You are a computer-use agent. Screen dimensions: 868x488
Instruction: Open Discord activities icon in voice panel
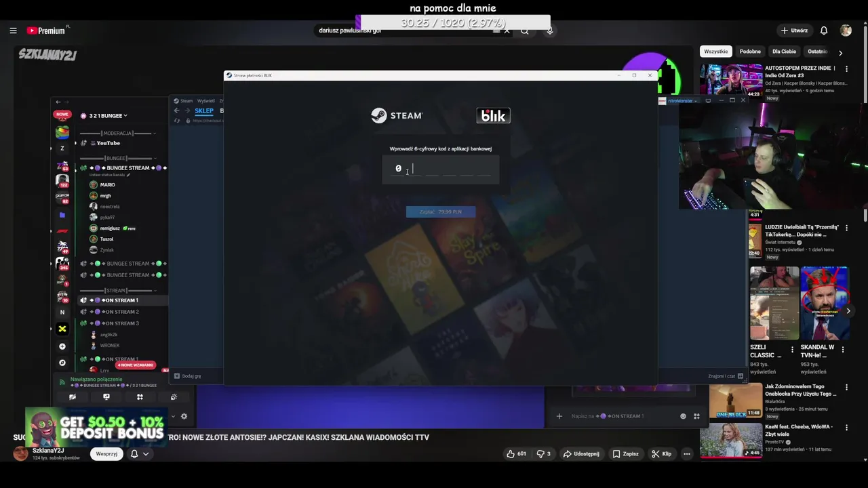140,397
